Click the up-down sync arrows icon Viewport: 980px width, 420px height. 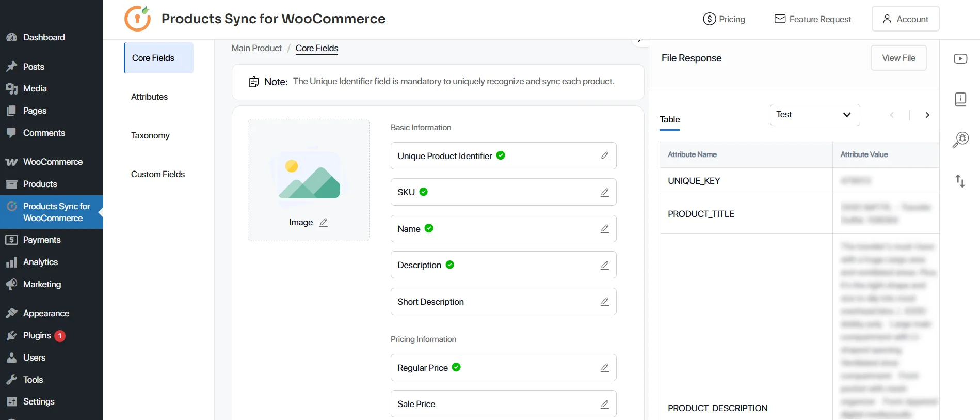point(960,181)
